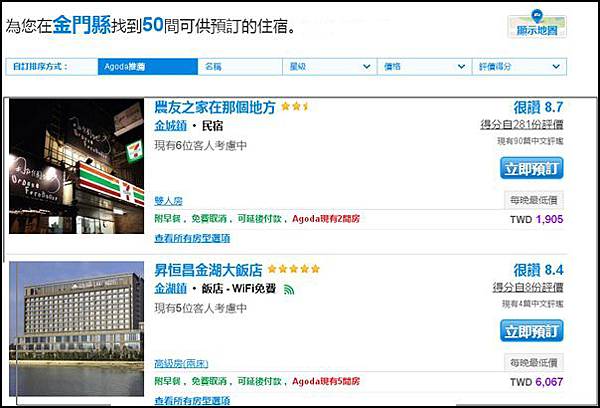
Task: Expand the 星級 sort dropdown
Action: coord(330,67)
